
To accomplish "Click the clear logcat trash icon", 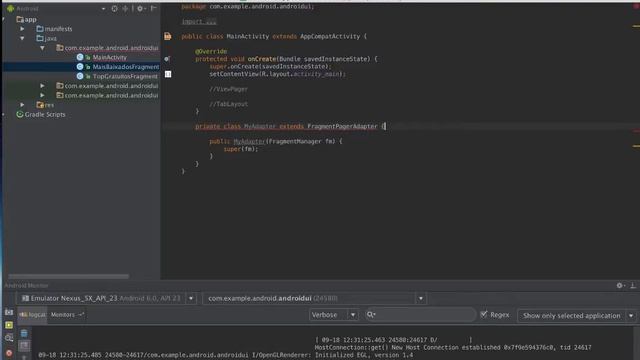I will (x=24, y=333).
